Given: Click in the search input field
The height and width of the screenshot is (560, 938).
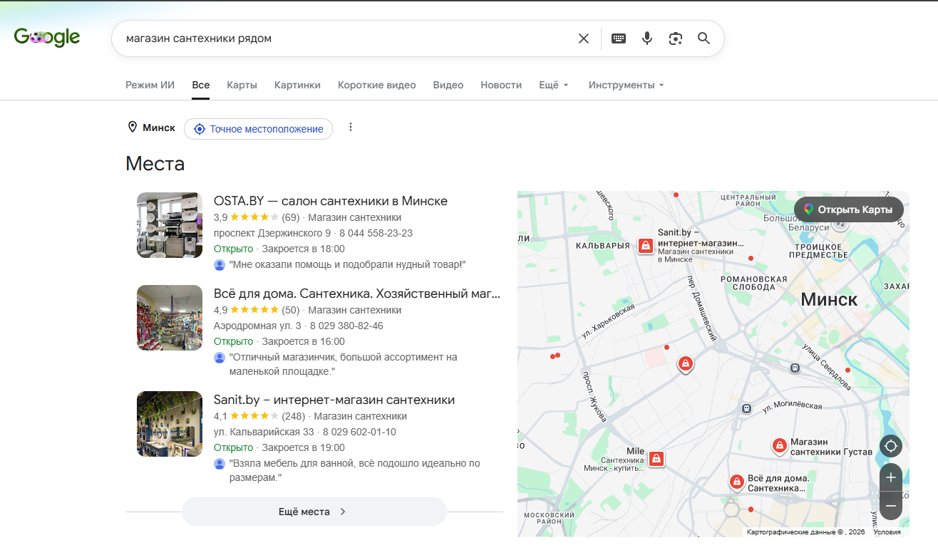Looking at the screenshot, I should 346,38.
